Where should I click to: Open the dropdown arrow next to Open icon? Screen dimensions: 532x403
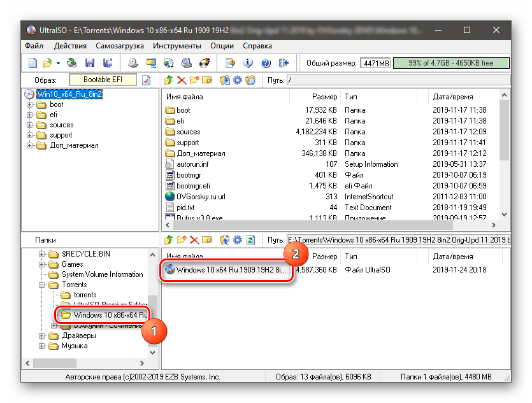pos(59,63)
